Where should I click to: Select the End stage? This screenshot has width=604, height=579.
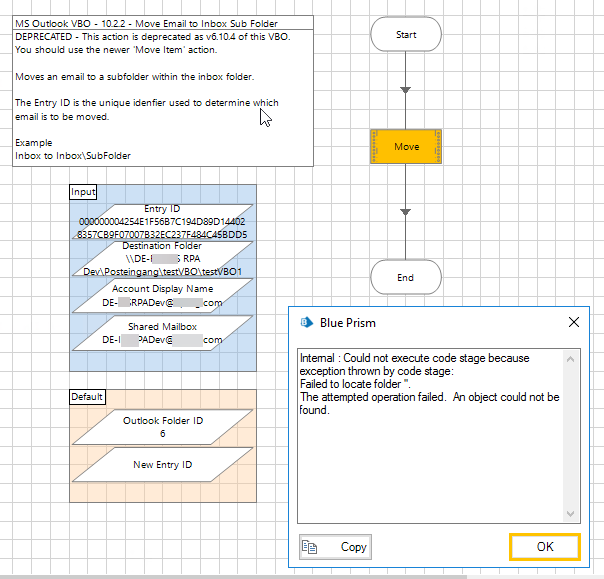[406, 277]
